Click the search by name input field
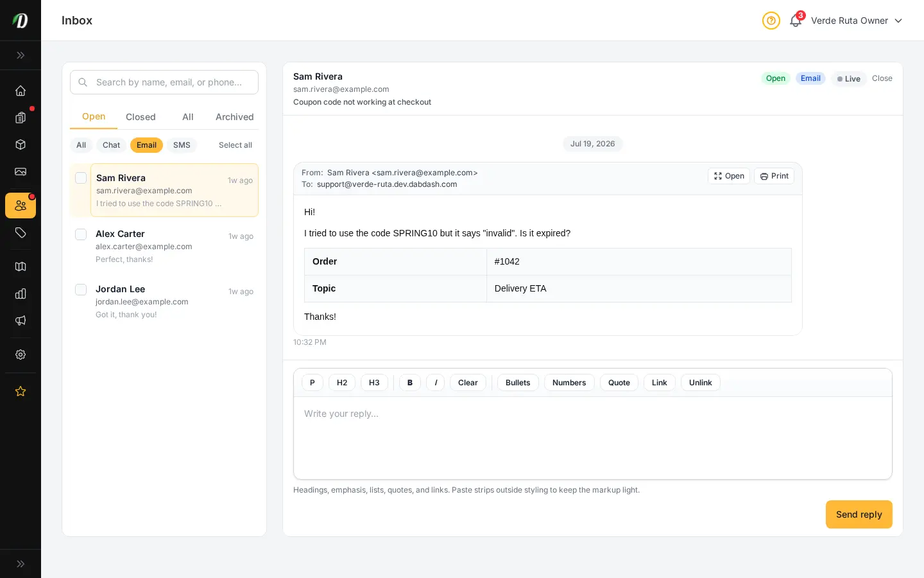This screenshot has height=578, width=924. coord(164,82)
